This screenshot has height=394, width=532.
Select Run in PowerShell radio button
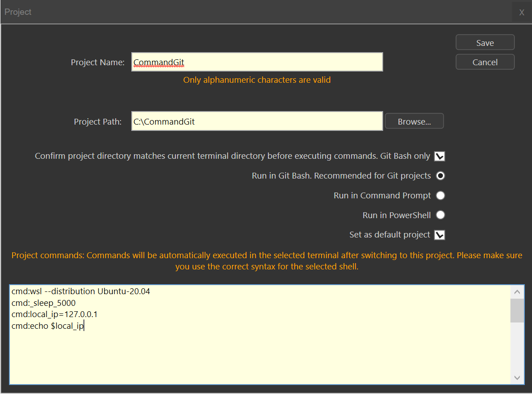pyautogui.click(x=441, y=215)
